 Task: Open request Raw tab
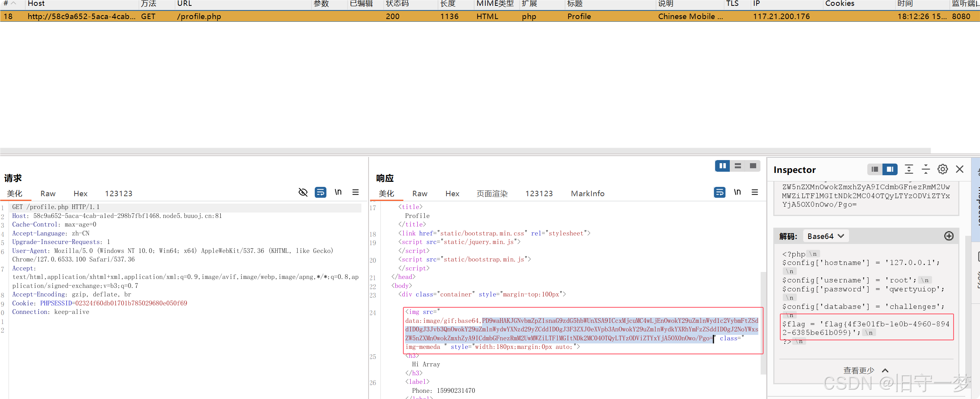coord(48,193)
